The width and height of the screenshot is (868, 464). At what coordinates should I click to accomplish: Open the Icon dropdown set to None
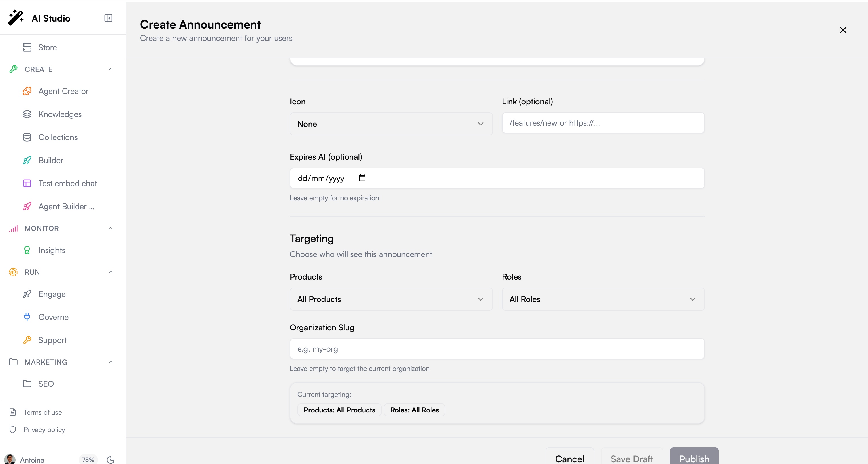391,124
